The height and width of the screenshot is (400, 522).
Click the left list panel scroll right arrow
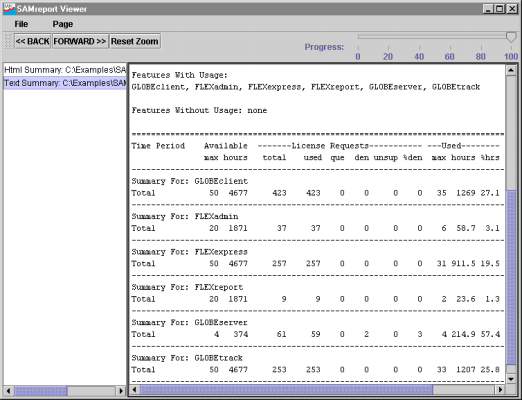(121, 390)
